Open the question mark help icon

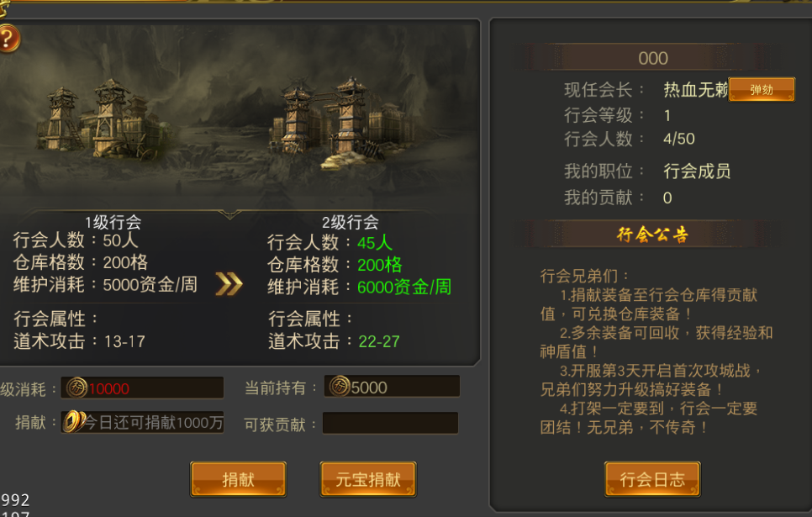point(8,39)
